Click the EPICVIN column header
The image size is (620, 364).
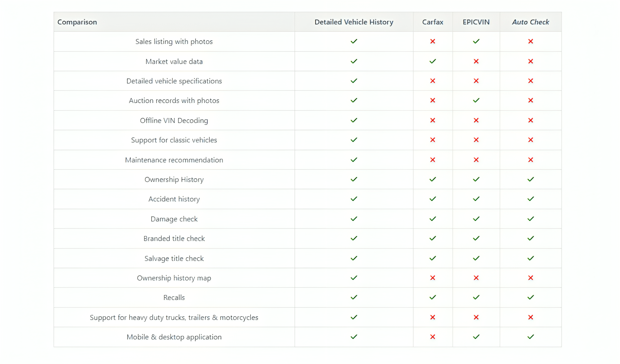476,22
